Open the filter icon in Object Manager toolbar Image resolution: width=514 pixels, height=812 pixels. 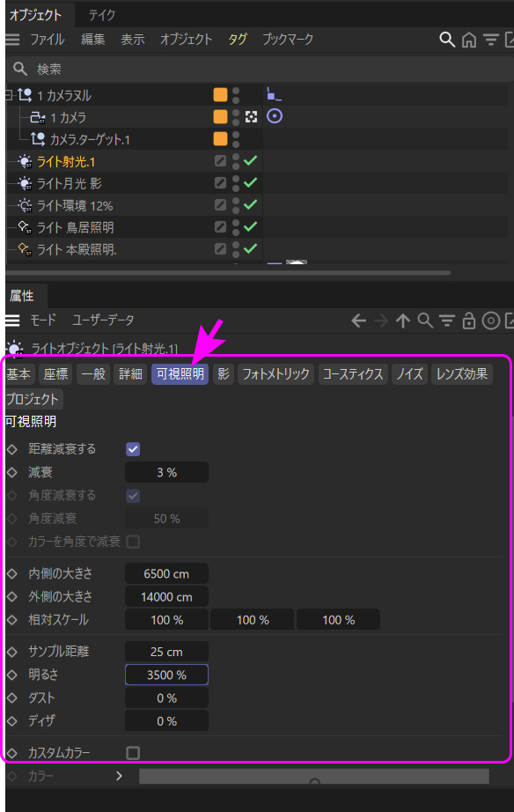click(491, 40)
